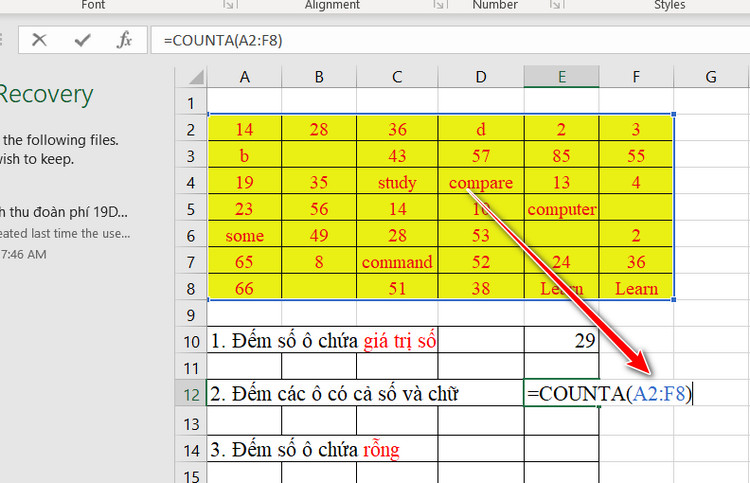Image resolution: width=750 pixels, height=483 pixels.
Task: Click column G header
Action: (x=711, y=77)
